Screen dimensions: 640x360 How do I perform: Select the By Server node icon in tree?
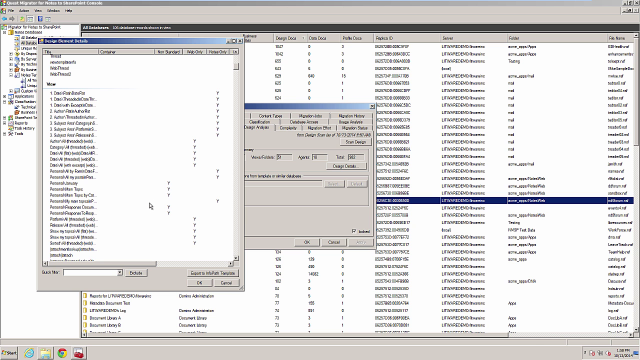point(17,59)
